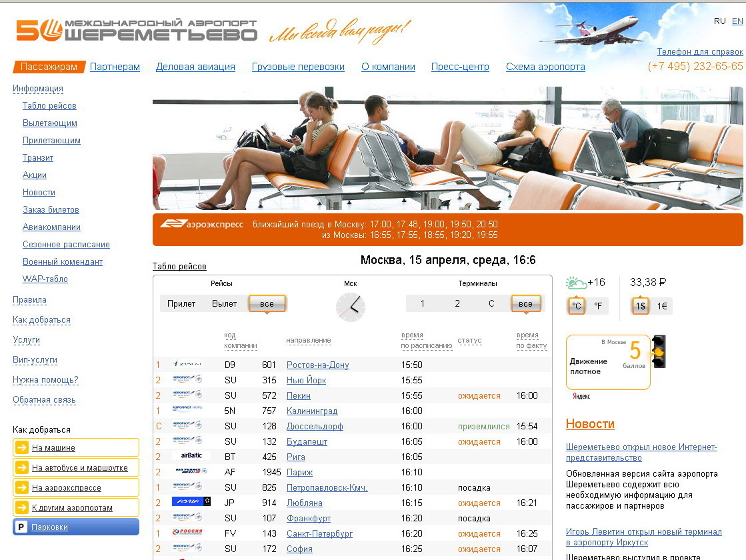Screen dimensions: 746x560
Task: Switch currency rate to 1€
Action: coord(661,306)
